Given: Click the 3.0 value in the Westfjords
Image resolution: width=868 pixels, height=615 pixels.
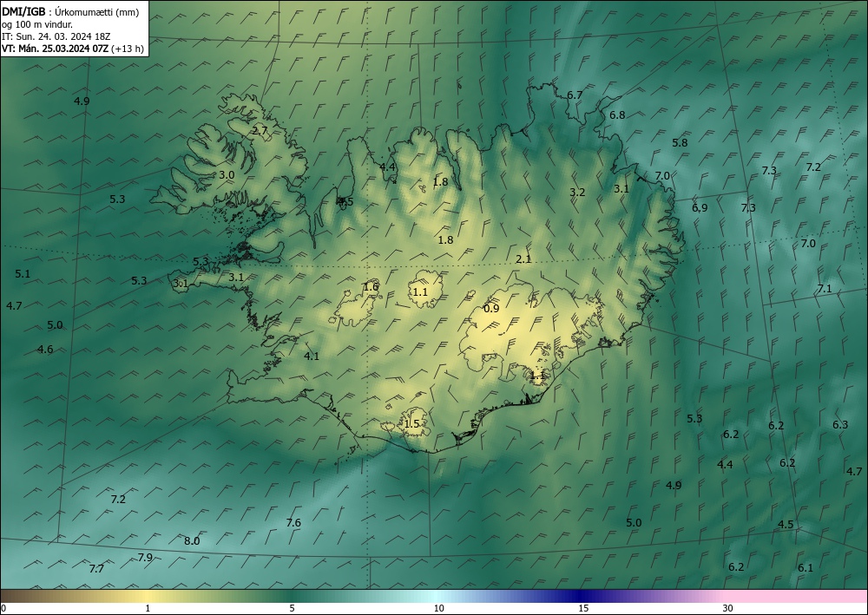Looking at the screenshot, I should point(227,174).
